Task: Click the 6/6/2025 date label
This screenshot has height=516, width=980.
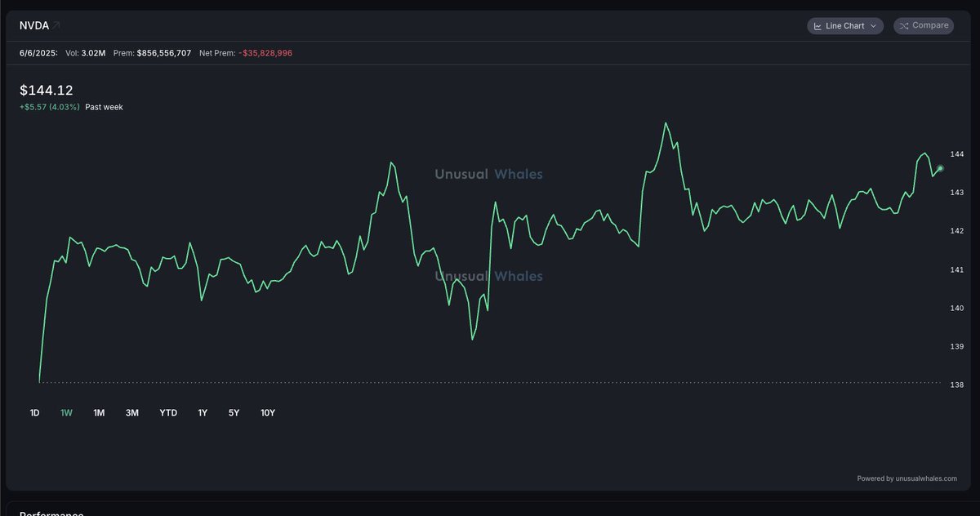Action: 38,53
